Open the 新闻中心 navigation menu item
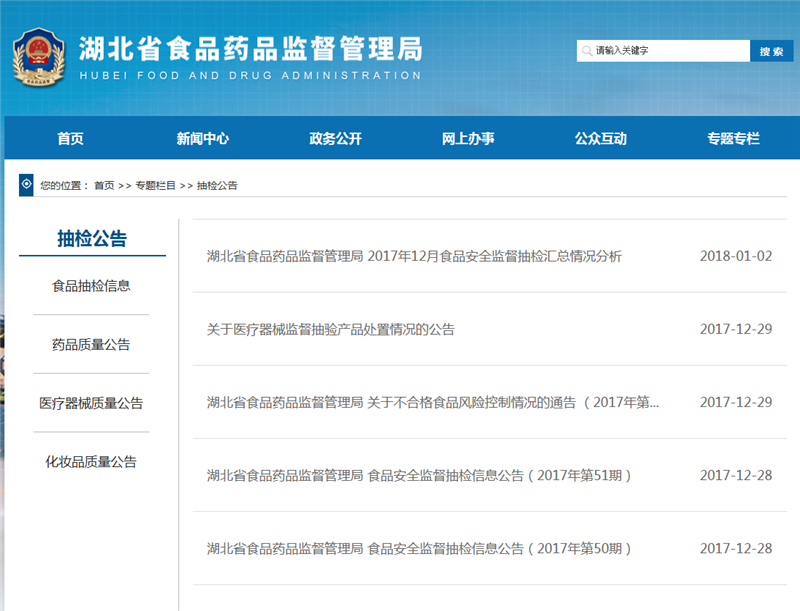 coord(202,139)
